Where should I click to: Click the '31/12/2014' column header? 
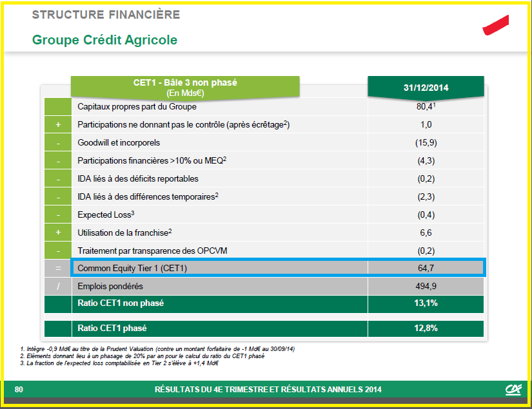pos(426,88)
